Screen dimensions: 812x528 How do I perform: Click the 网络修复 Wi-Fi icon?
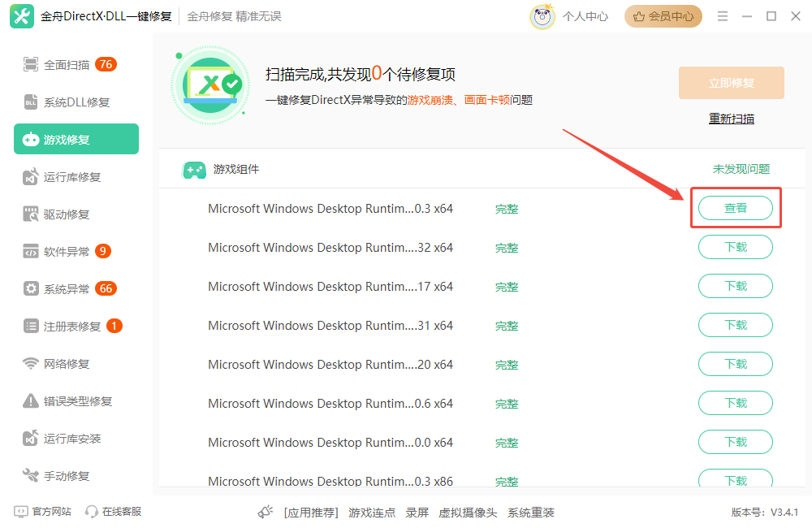pos(31,363)
